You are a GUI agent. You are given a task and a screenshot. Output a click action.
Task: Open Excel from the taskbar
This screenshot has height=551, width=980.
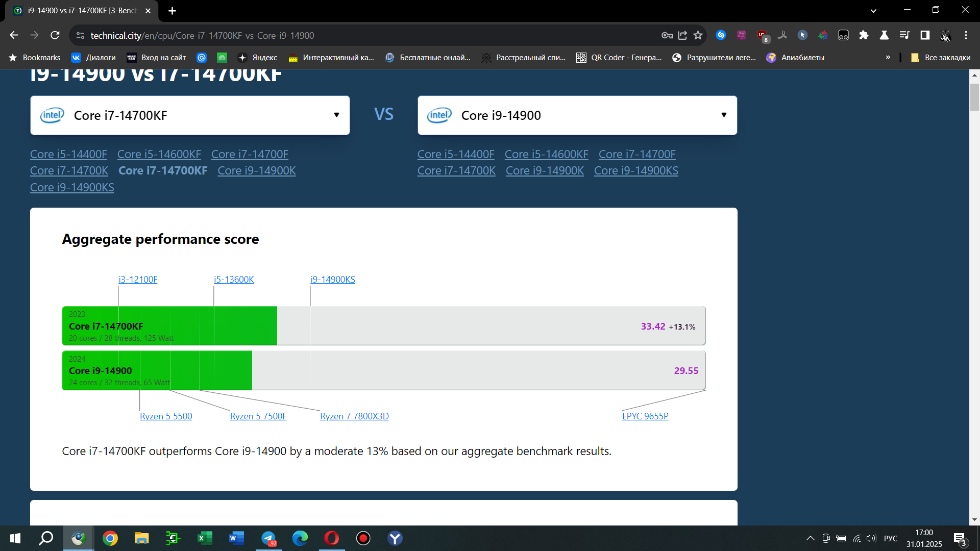pyautogui.click(x=205, y=538)
